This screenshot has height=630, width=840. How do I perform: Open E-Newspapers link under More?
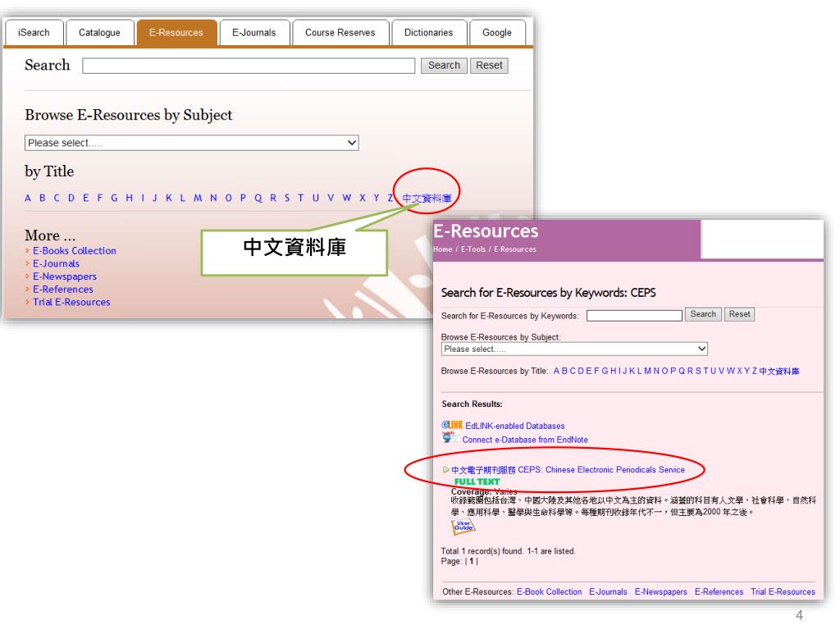click(65, 276)
